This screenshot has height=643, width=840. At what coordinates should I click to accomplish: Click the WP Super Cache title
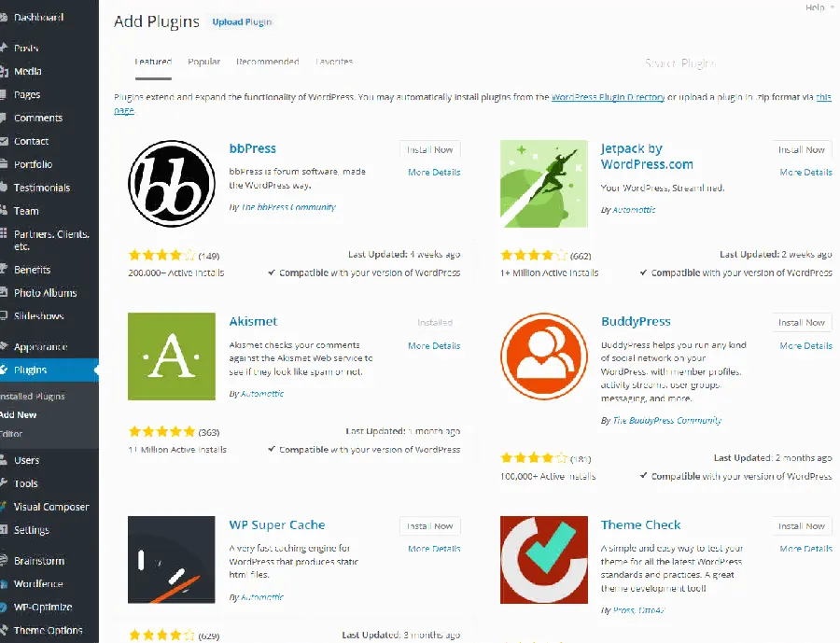(277, 525)
